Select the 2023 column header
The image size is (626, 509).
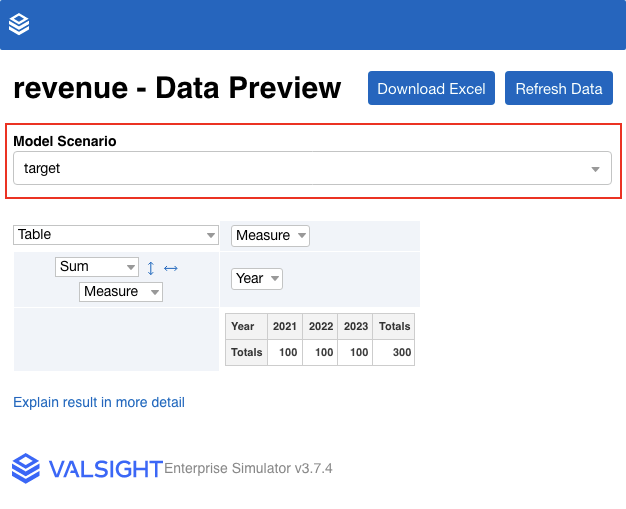tap(355, 326)
